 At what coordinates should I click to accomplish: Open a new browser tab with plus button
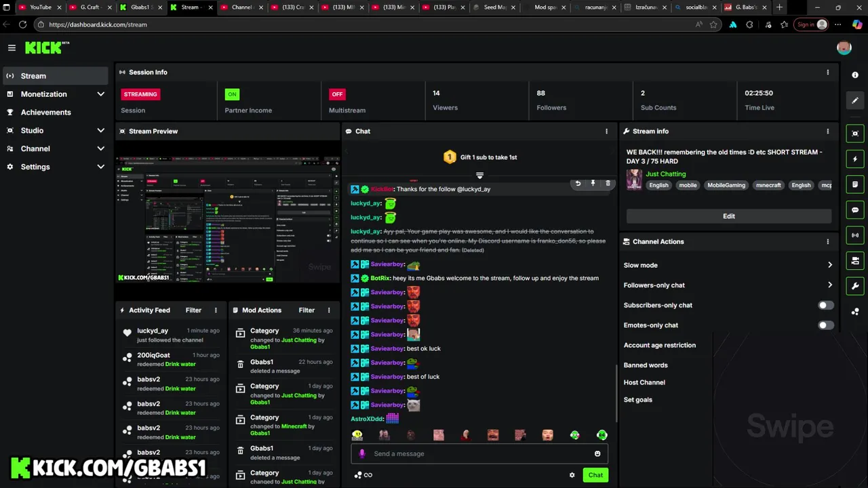(779, 7)
